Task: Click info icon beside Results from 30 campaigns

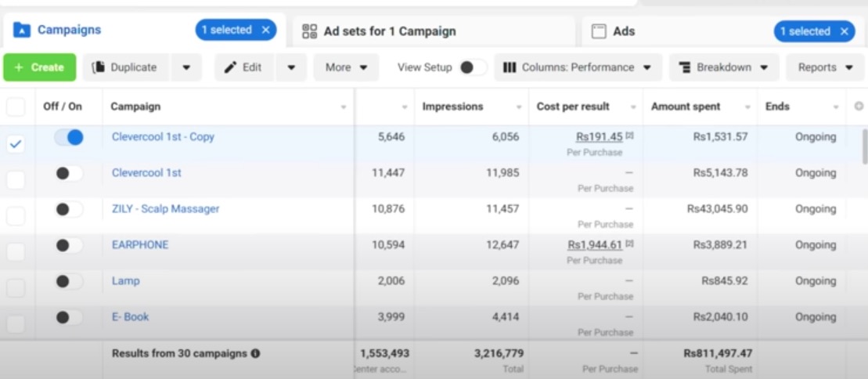Action: (255, 353)
